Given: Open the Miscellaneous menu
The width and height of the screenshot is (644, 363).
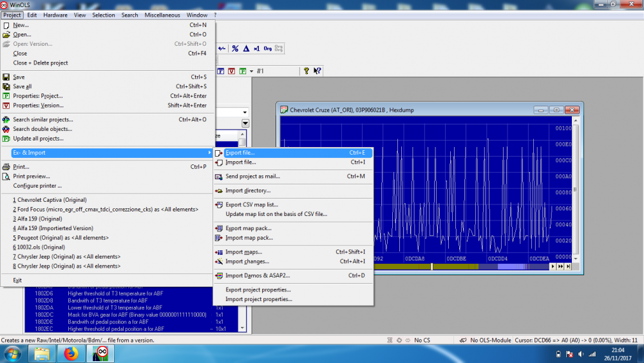Looking at the screenshot, I should pyautogui.click(x=162, y=15).
